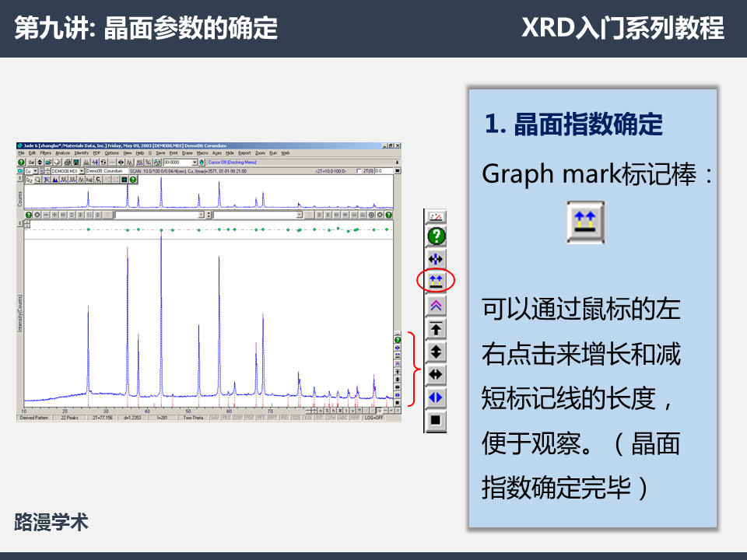747x560 pixels.
Task: Click the LOG=OFF status button
Action: coord(373,418)
